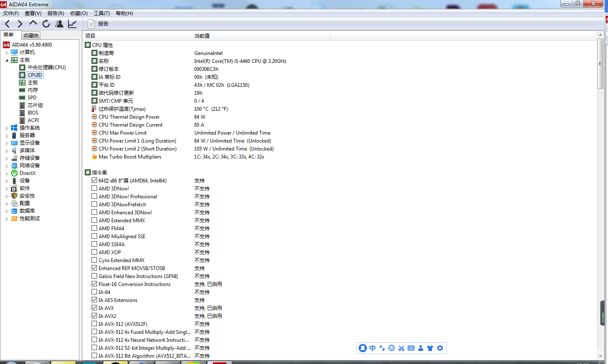
Task: Expand the 网络设备 tree node
Action: 7,166
